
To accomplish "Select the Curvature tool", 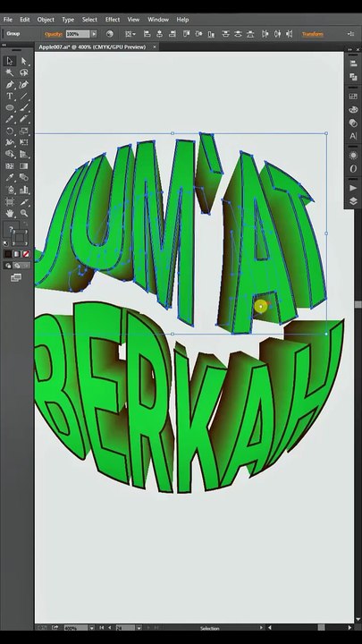I will (x=24, y=85).
